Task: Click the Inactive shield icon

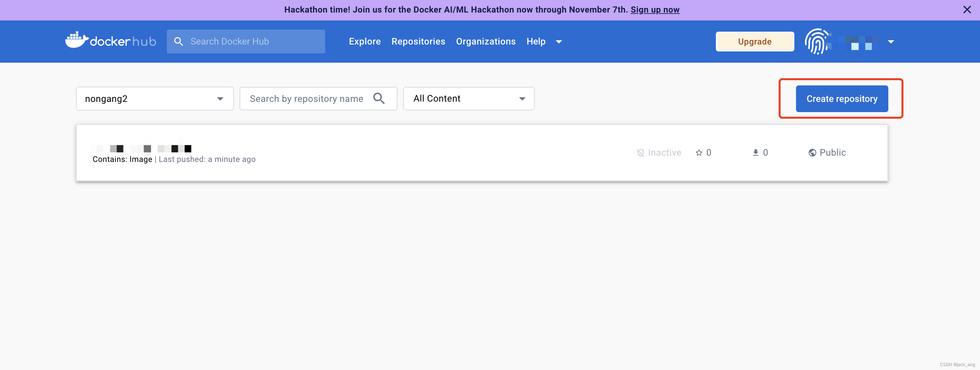Action: [641, 153]
